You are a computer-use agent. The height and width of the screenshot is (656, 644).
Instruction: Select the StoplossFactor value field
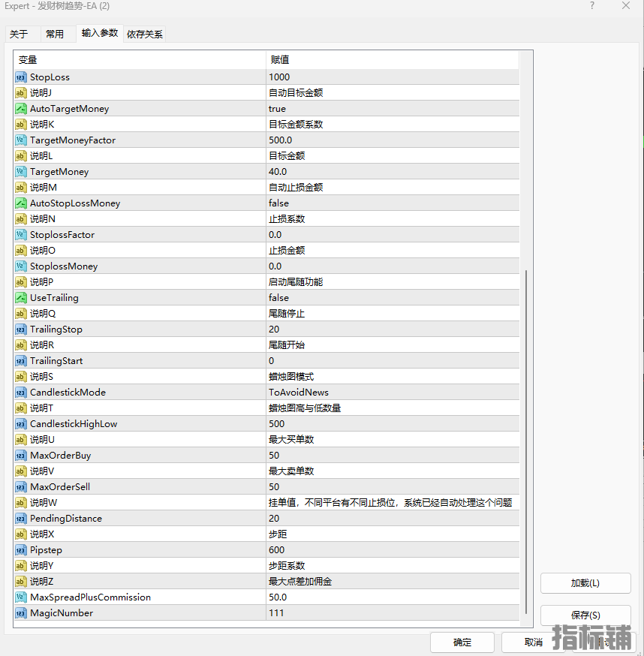coord(393,235)
